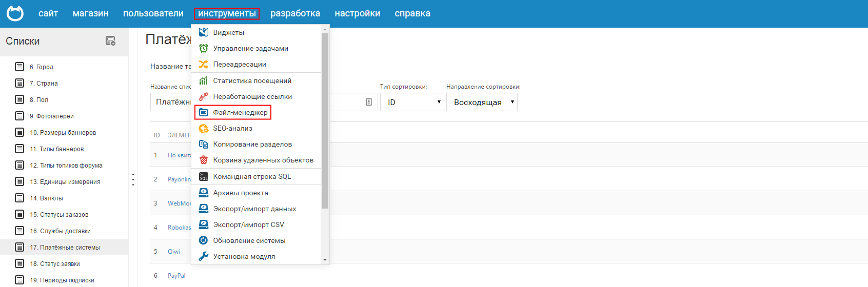
Task: Expand the sort direction Восходящая dropdown
Action: 482,102
